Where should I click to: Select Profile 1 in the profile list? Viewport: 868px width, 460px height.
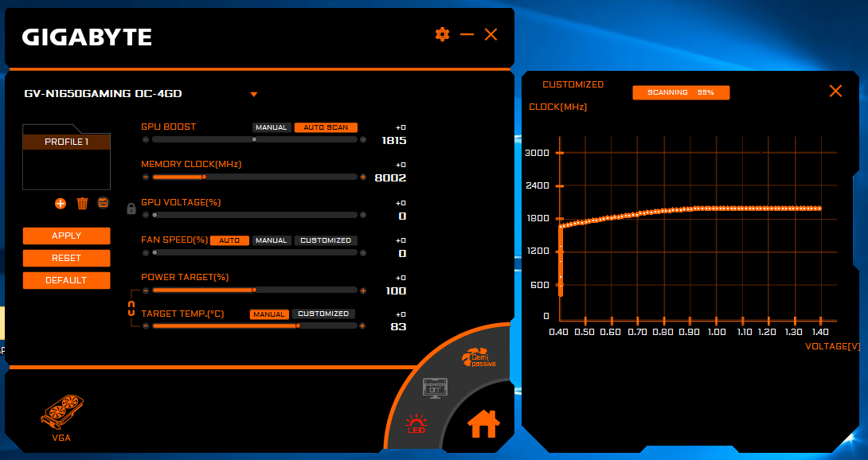(x=66, y=142)
